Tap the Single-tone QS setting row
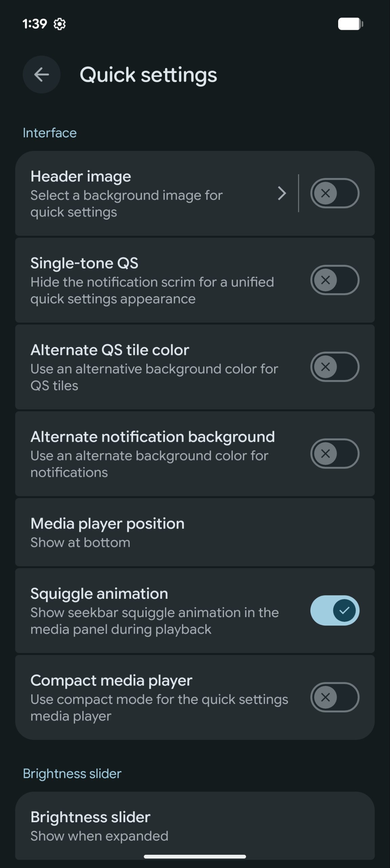390x868 pixels. click(x=195, y=280)
